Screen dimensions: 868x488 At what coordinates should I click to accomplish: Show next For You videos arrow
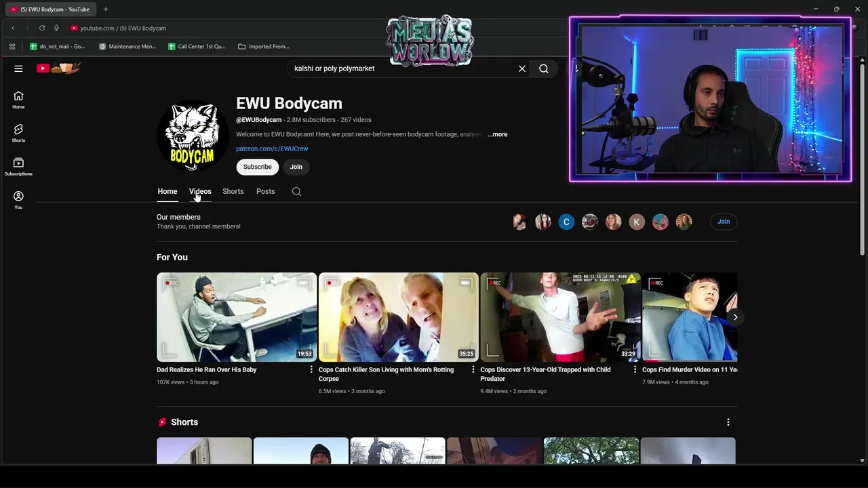(x=735, y=317)
